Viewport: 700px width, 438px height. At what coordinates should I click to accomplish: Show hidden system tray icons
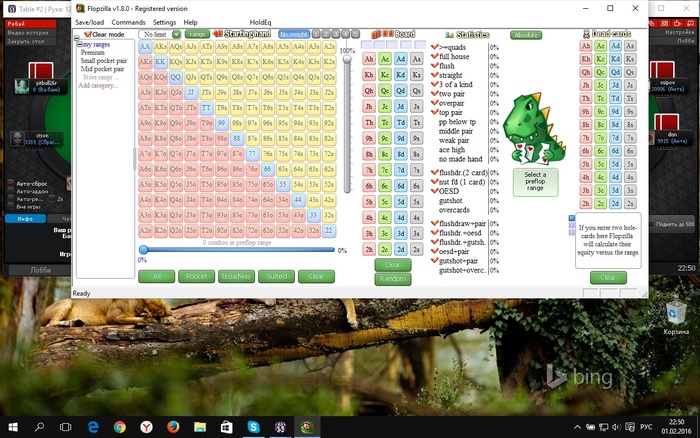[577, 427]
